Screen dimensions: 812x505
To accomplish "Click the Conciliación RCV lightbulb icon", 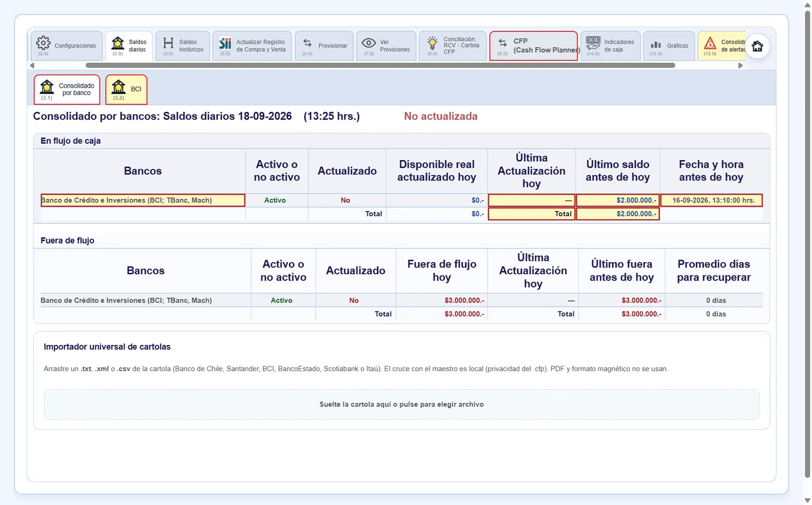I will pyautogui.click(x=432, y=43).
